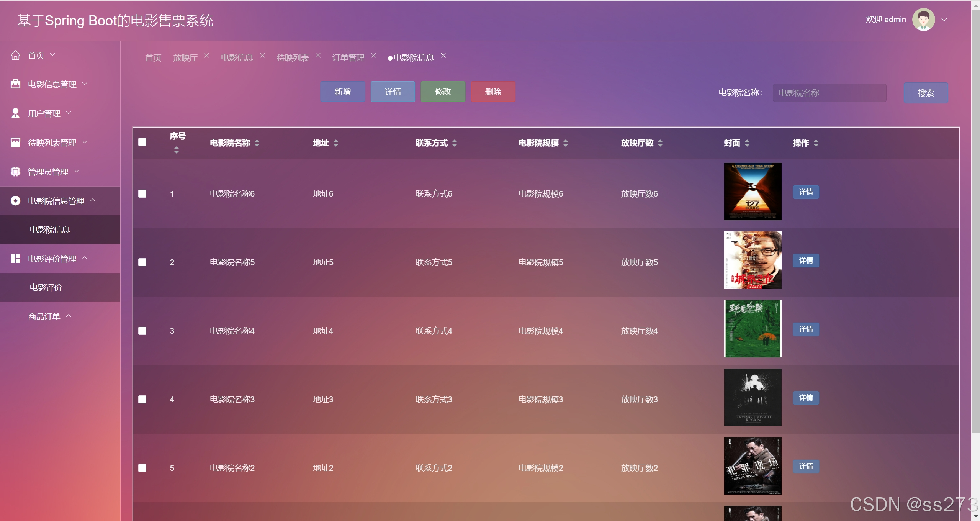Click the upcoming list management icon
This screenshot has width=980, height=521.
[15, 143]
